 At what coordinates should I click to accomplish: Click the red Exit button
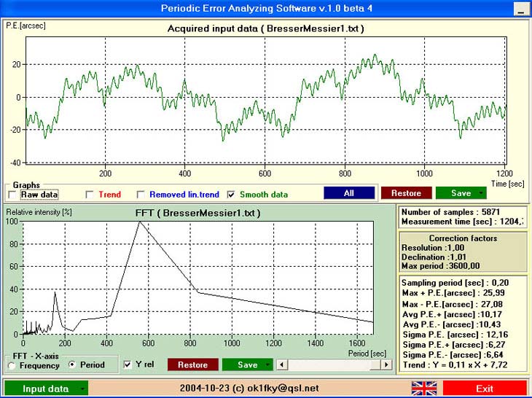(x=485, y=389)
